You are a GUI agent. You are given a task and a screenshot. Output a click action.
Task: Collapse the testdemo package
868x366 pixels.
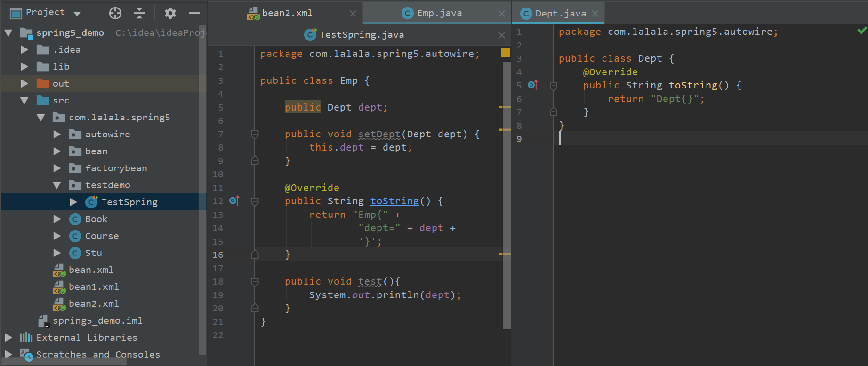(x=57, y=185)
